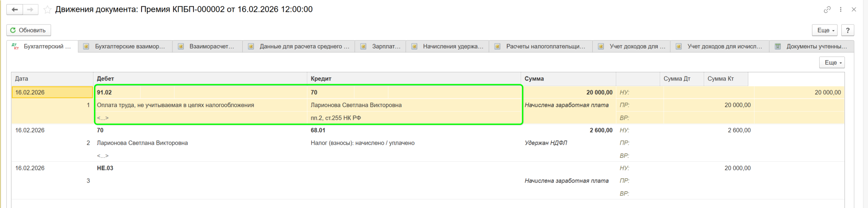Image resolution: width=868 pixels, height=208 pixels.
Task: Expand the top Еще dropdown menu
Action: [x=825, y=30]
